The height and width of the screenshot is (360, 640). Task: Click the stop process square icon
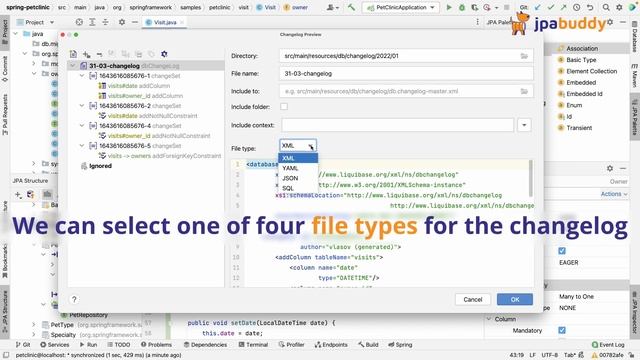tap(507, 7)
